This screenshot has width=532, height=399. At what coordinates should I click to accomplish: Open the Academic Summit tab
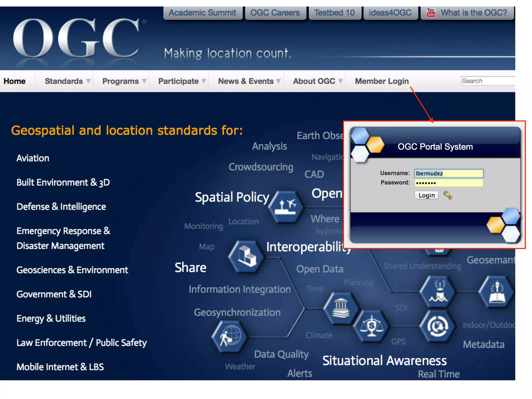202,13
